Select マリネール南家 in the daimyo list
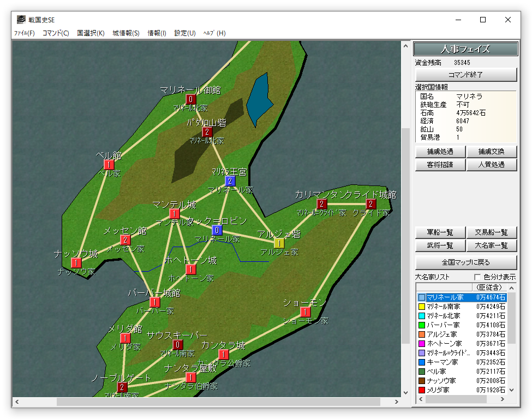The image size is (532, 419). pyautogui.click(x=445, y=307)
